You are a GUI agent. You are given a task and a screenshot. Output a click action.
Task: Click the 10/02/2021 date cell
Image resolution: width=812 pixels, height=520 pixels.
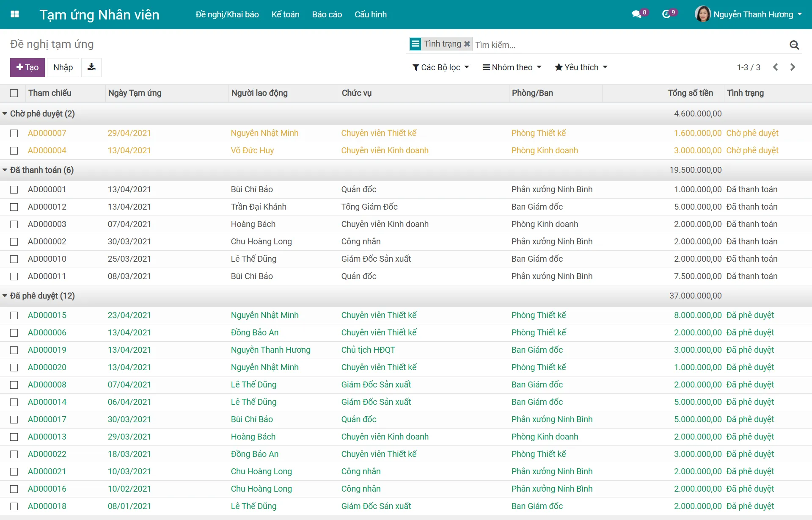pos(129,489)
